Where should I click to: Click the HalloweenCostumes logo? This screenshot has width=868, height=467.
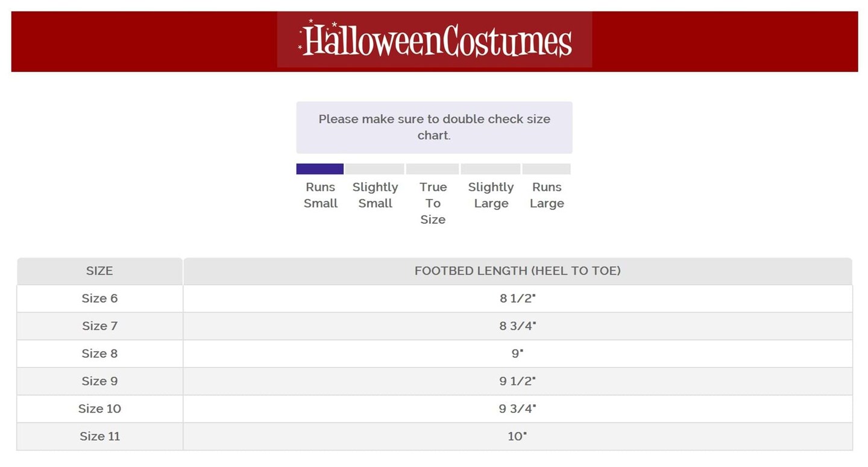click(435, 40)
